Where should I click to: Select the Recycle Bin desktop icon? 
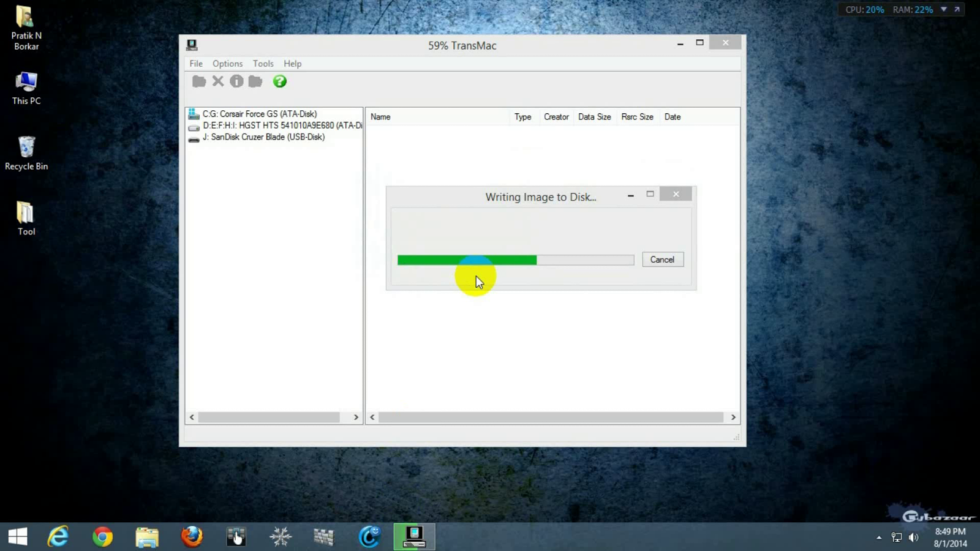[x=26, y=153]
